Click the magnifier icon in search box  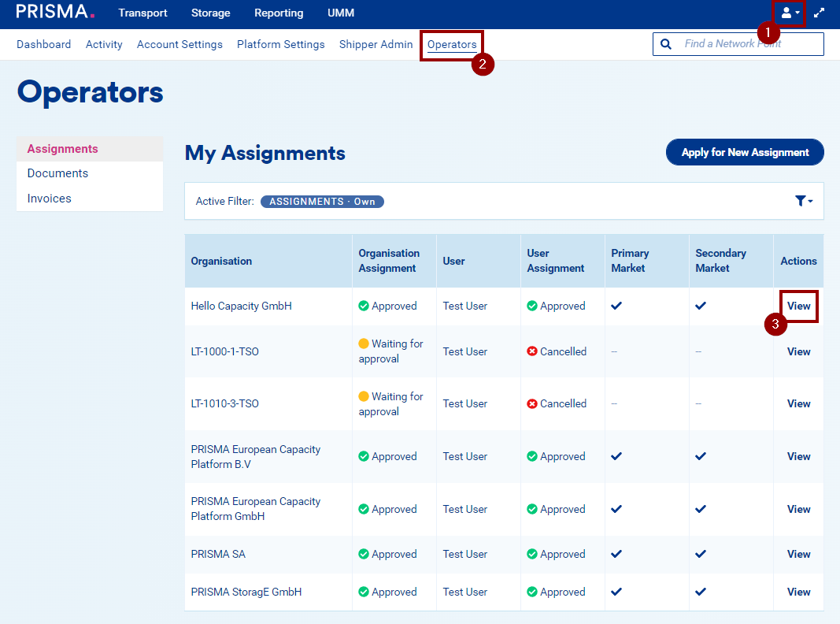666,44
